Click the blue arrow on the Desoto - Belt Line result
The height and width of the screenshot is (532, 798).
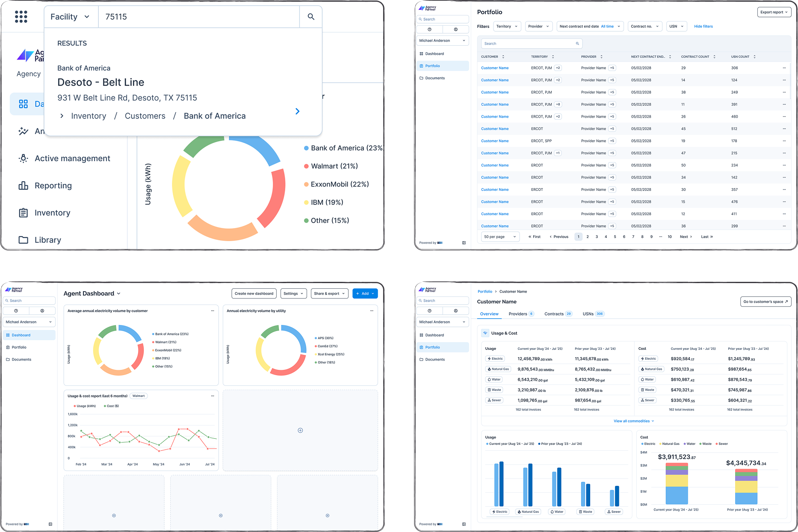pyautogui.click(x=298, y=111)
